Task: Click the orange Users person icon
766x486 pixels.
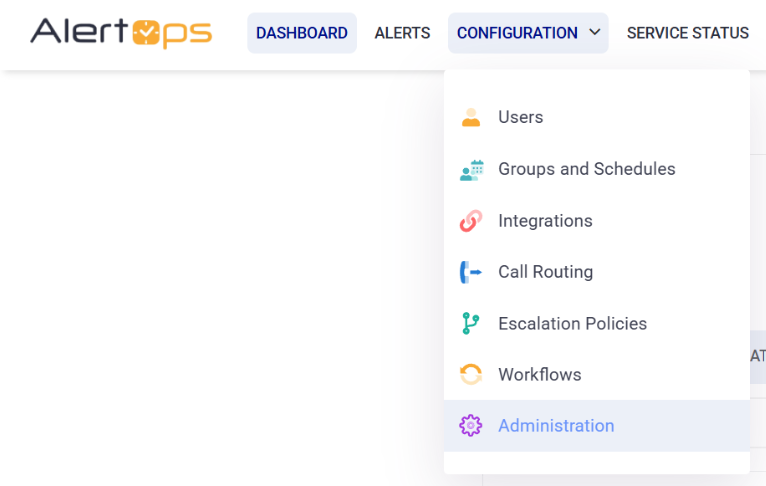Action: pyautogui.click(x=471, y=117)
